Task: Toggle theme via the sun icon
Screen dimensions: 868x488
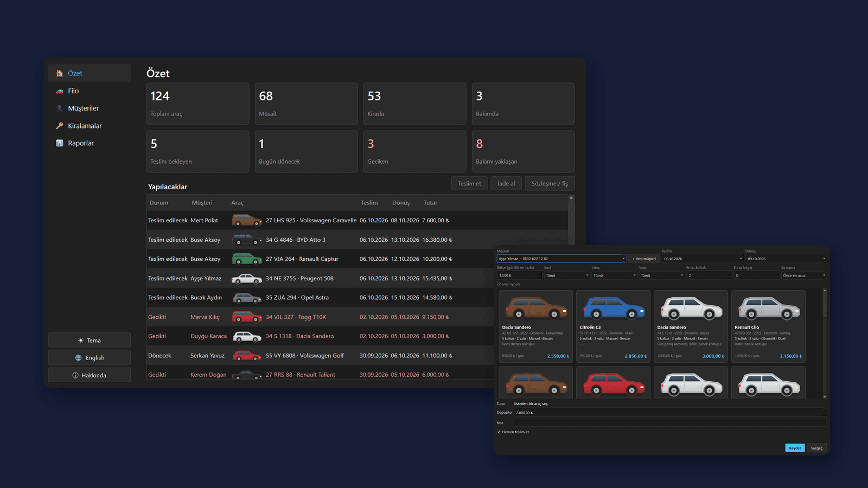Action: click(x=81, y=341)
